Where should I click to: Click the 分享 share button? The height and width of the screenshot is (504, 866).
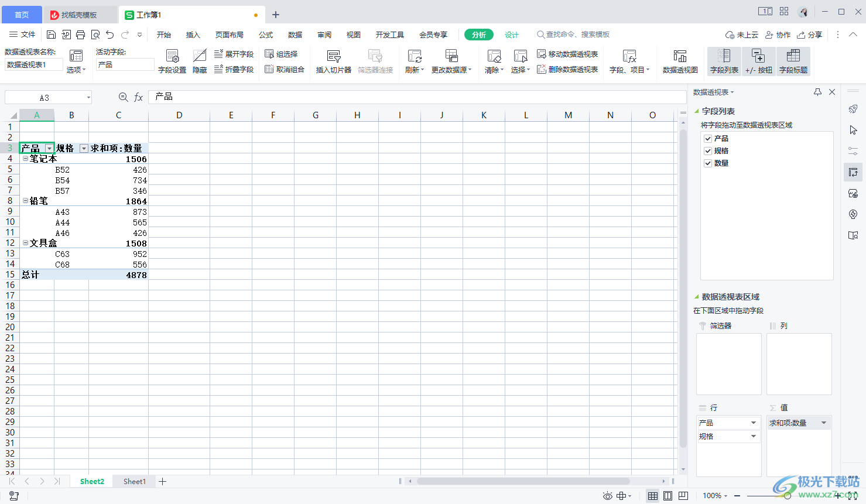tap(810, 35)
